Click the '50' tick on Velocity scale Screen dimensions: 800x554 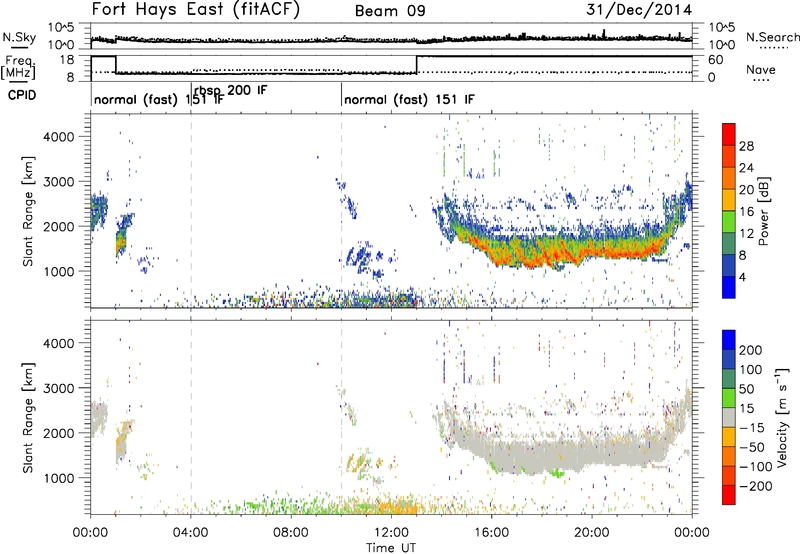[x=746, y=389]
